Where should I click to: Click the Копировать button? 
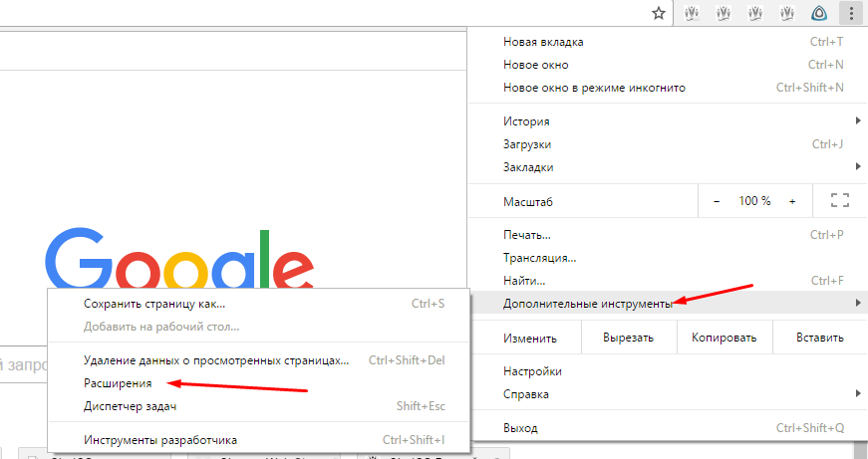(x=724, y=338)
